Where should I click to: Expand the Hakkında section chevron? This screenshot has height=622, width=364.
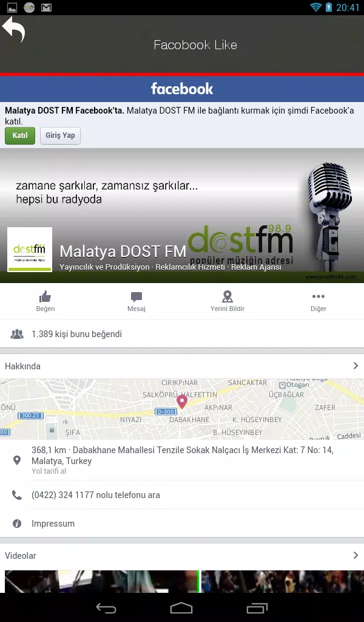click(x=356, y=366)
